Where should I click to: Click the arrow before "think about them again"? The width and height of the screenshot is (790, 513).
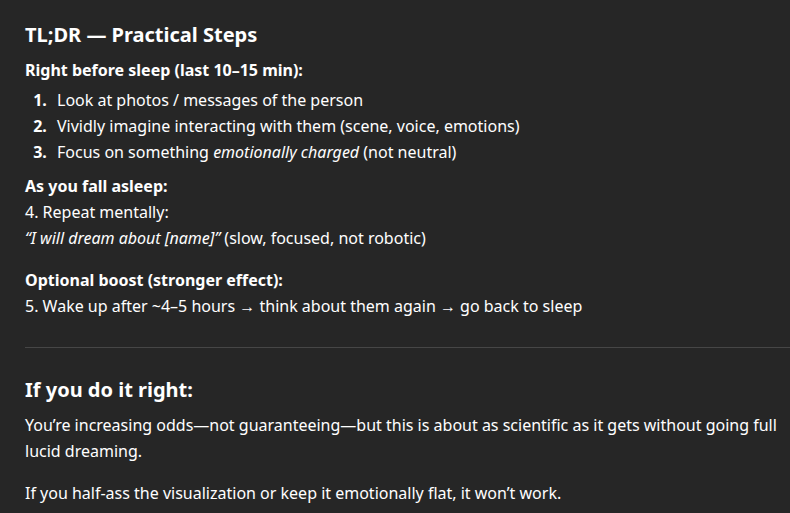[247, 307]
